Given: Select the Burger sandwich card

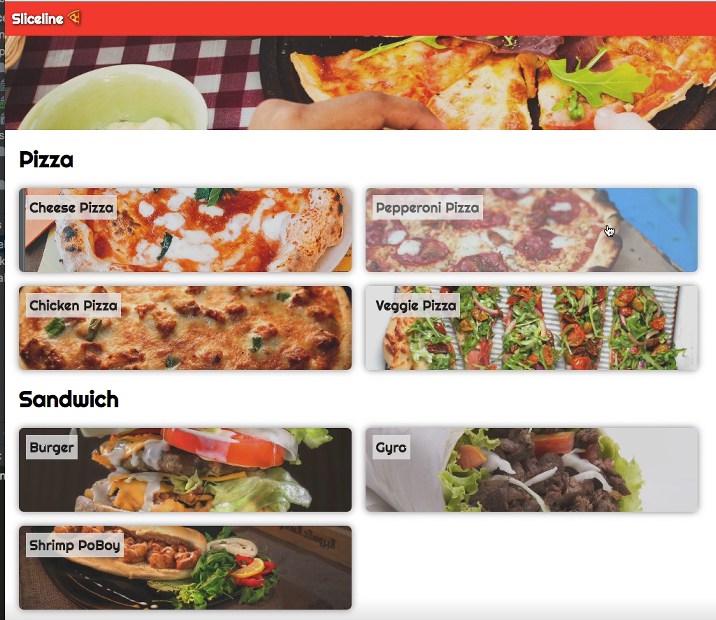Looking at the screenshot, I should pos(185,470).
